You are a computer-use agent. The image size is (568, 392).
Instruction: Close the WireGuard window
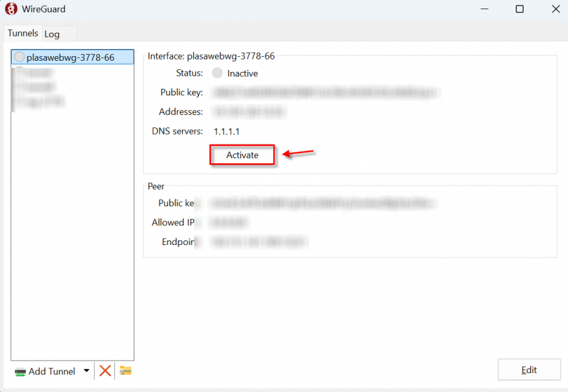coord(556,8)
